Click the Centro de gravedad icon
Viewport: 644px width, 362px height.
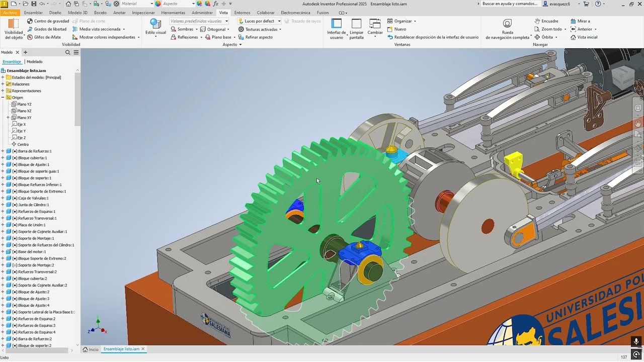coord(30,21)
